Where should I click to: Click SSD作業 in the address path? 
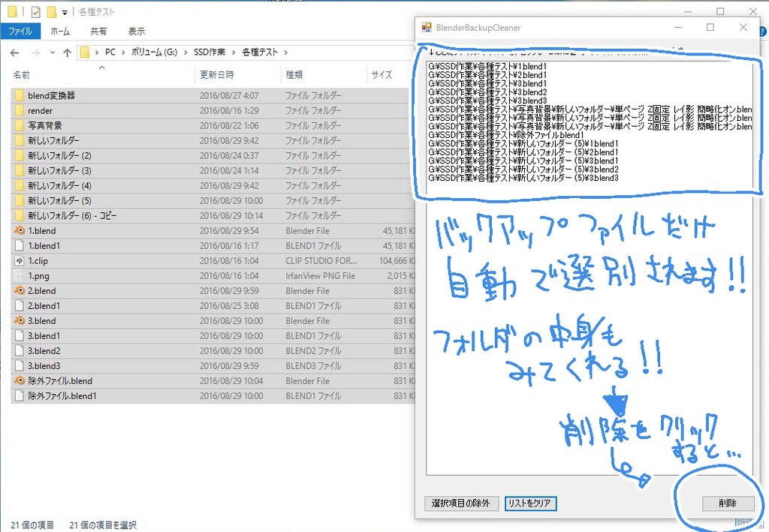tap(210, 52)
